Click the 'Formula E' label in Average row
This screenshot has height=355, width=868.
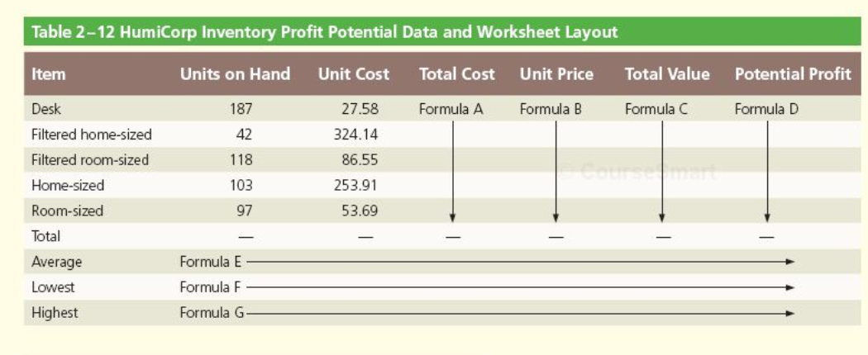pyautogui.click(x=211, y=262)
